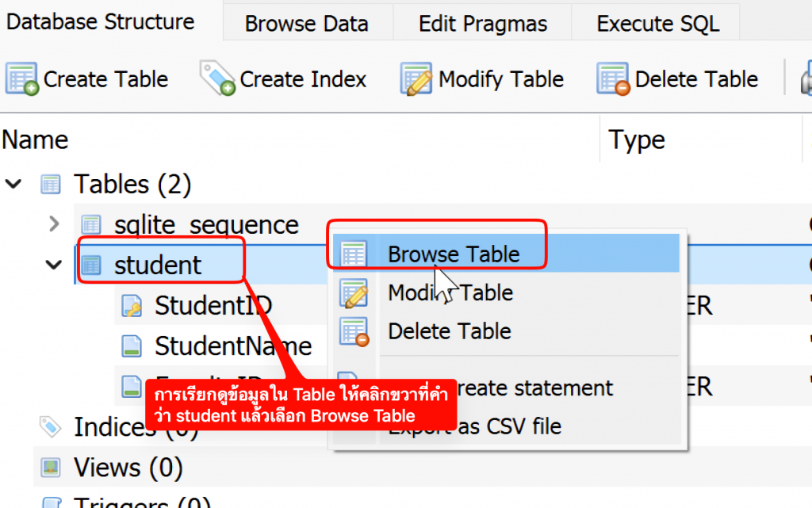Choose Delete Table in context menu
Viewport: 812px width, 508px height.
(x=449, y=331)
